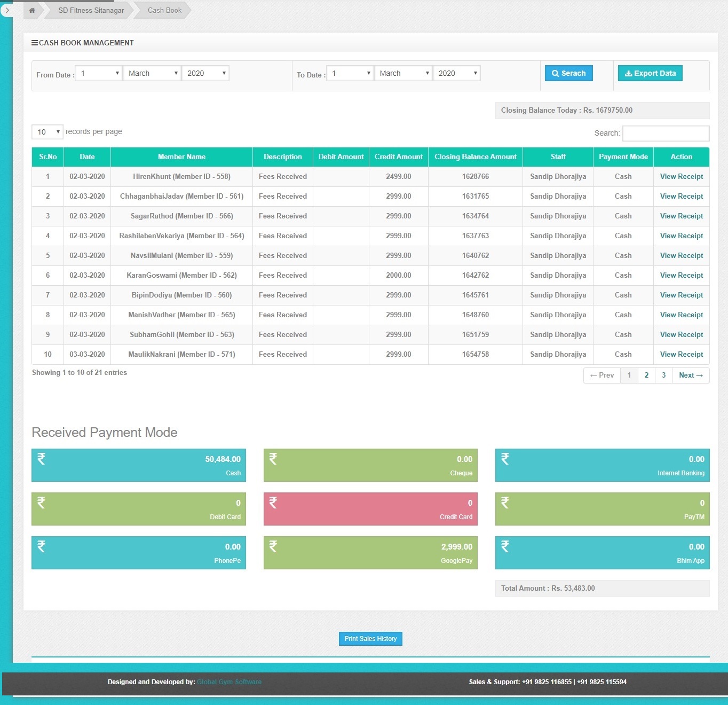
Task: Open the From Date month dropdown showing March
Action: point(152,73)
